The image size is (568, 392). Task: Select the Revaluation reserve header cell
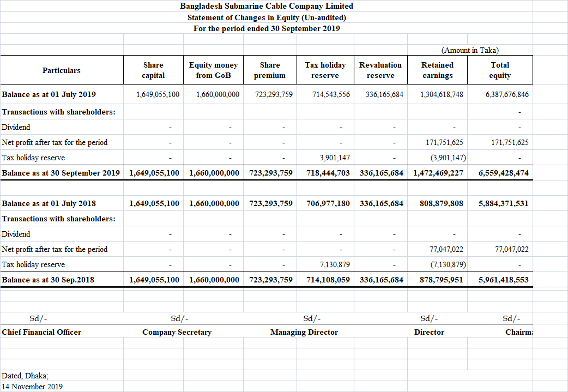[x=380, y=70]
